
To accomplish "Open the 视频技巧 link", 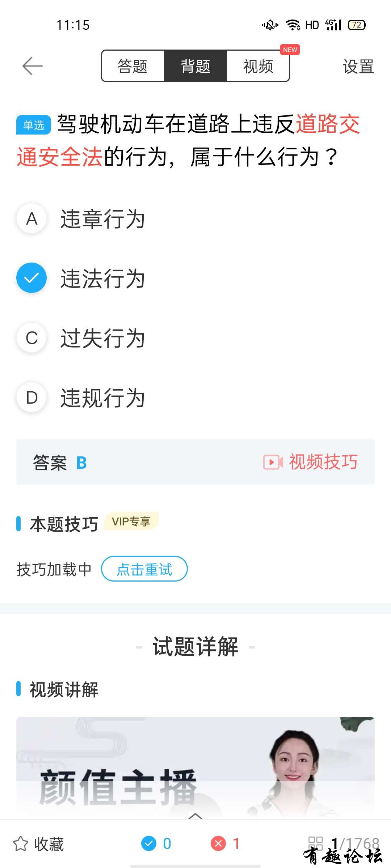I will tap(311, 462).
